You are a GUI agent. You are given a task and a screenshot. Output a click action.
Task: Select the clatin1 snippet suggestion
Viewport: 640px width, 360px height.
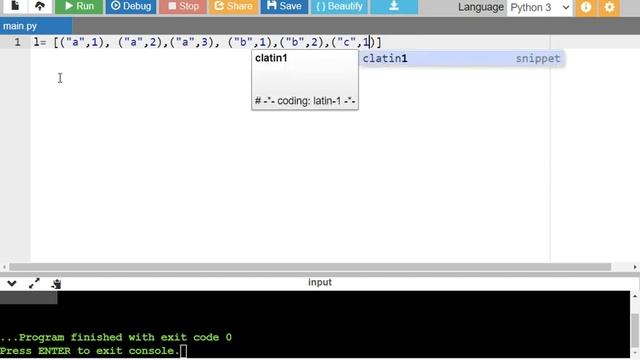(462, 58)
